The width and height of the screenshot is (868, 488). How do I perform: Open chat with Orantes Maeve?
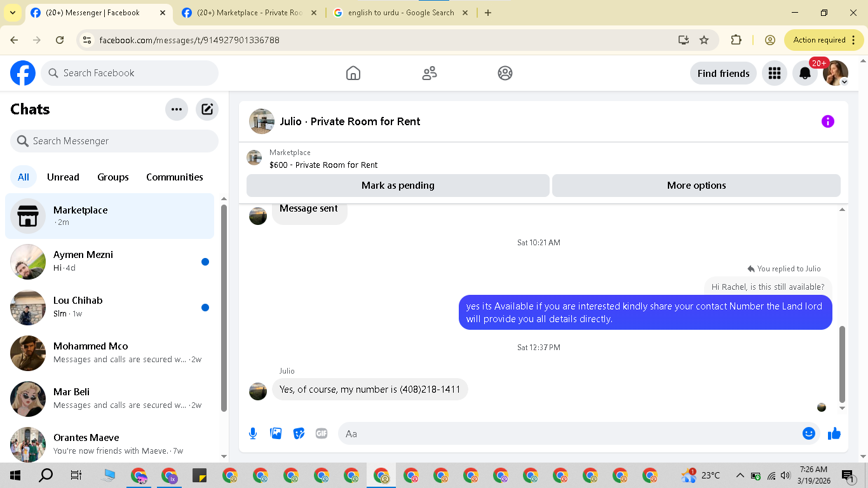click(110, 444)
